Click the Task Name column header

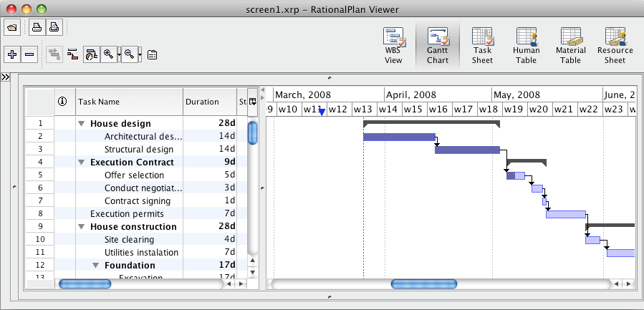point(130,102)
